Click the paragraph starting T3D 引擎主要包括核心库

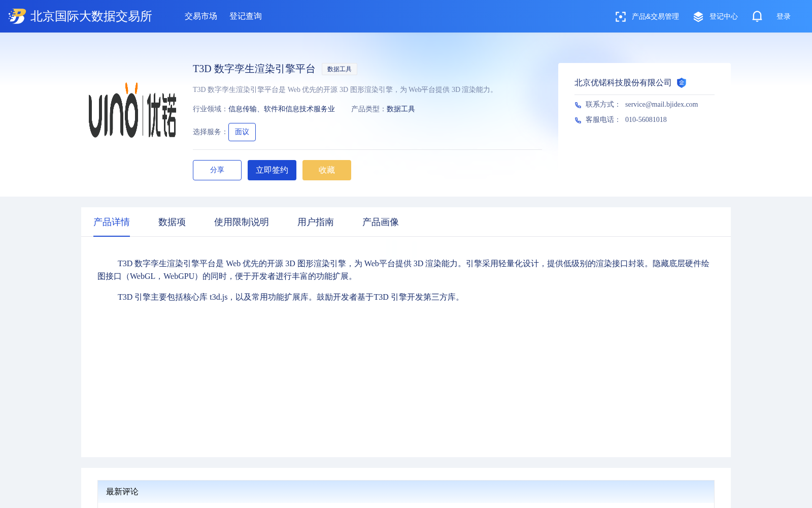click(x=290, y=297)
